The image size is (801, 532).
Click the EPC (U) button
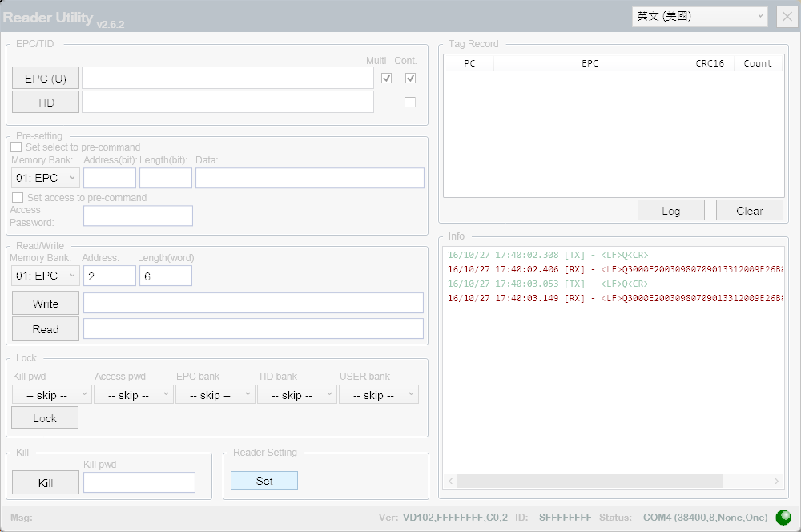46,79
